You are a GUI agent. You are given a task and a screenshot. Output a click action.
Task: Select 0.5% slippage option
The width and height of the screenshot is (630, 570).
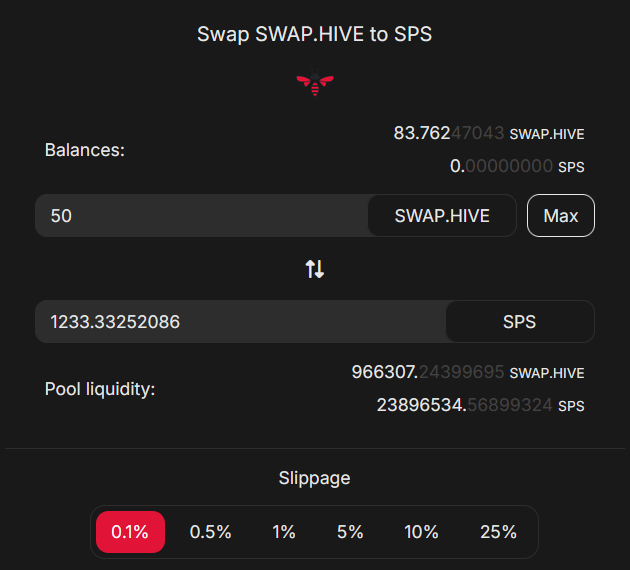click(x=210, y=532)
